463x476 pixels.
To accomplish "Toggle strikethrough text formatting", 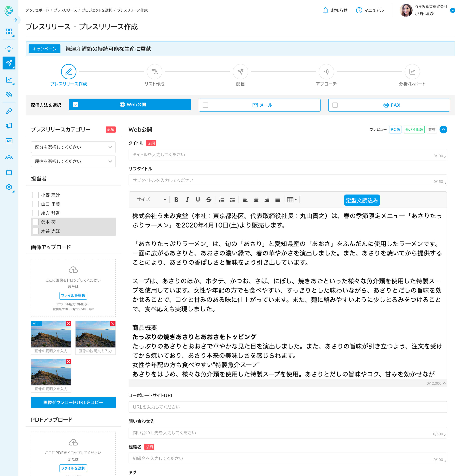I will click(209, 200).
